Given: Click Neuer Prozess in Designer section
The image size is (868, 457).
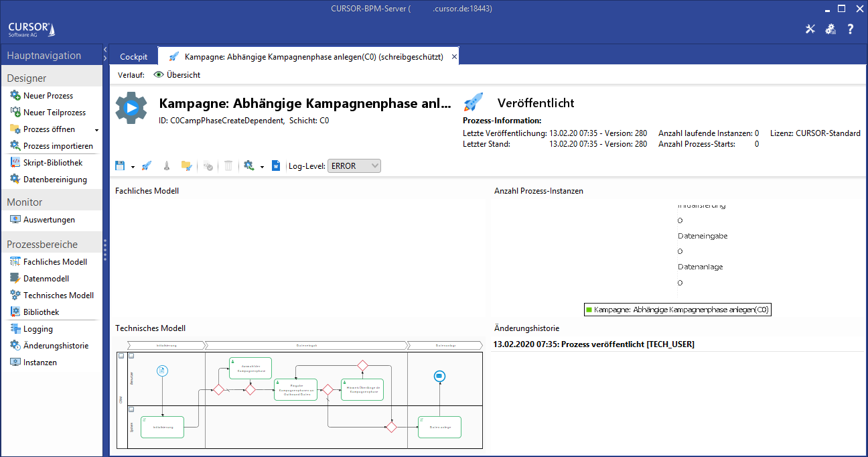Looking at the screenshot, I should (48, 96).
